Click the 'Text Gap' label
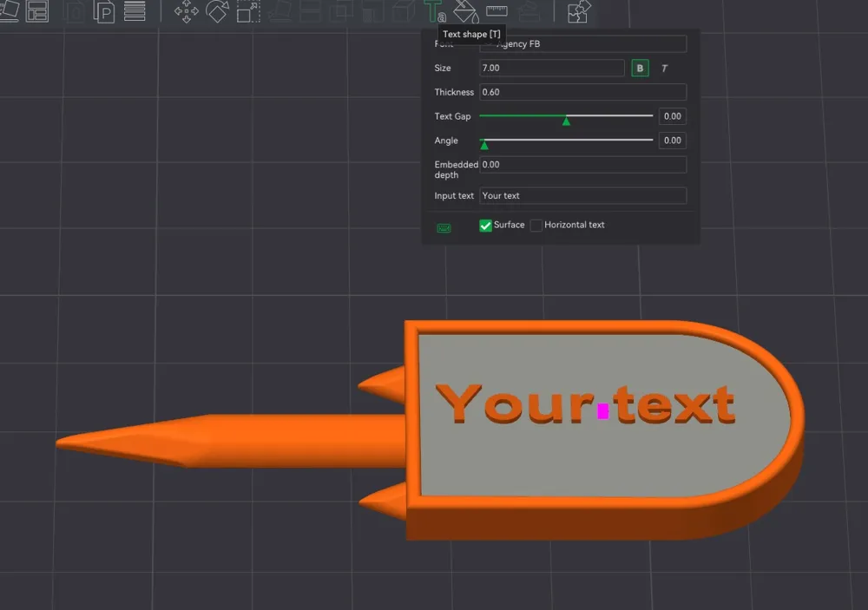 (452, 116)
